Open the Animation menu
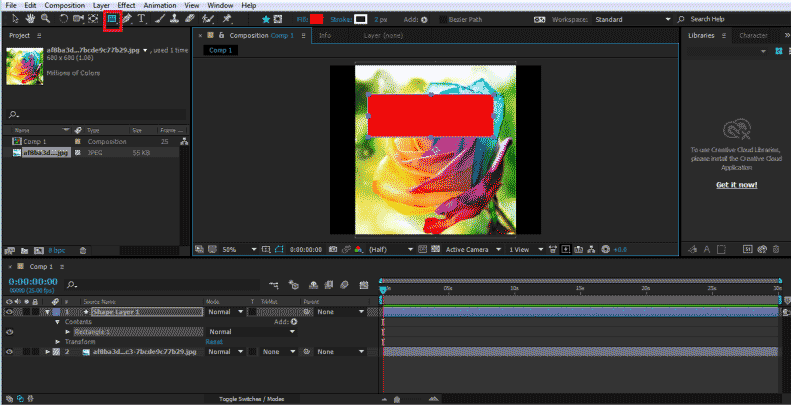This screenshot has width=791, height=405. [x=159, y=5]
